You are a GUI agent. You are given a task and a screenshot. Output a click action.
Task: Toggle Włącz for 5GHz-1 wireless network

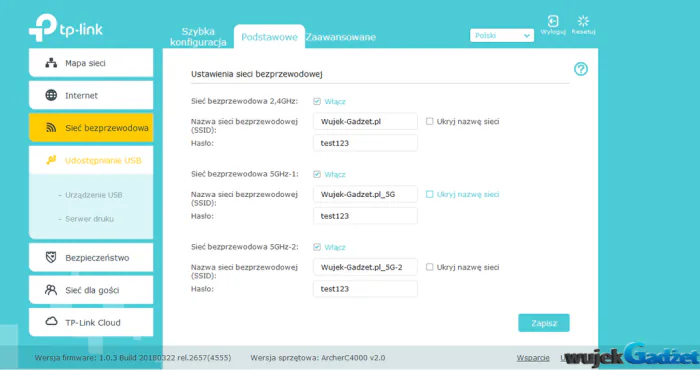tap(317, 175)
